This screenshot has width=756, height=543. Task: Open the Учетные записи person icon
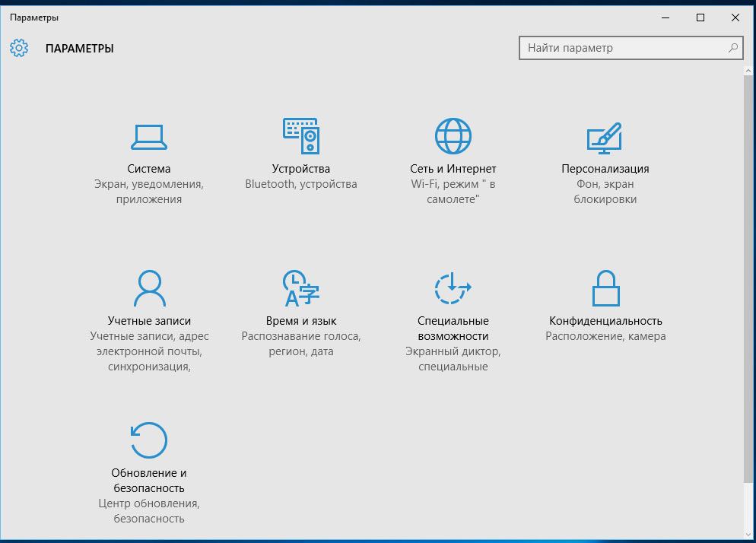pyautogui.click(x=149, y=288)
